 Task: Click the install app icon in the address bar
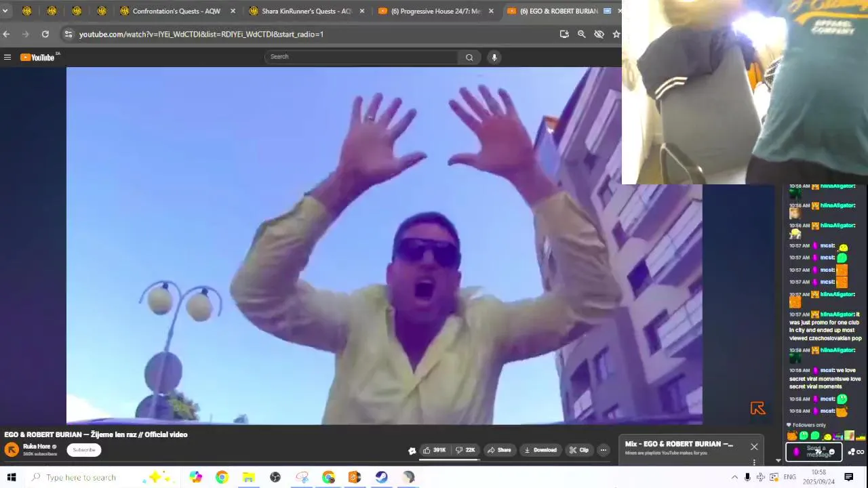tap(564, 34)
